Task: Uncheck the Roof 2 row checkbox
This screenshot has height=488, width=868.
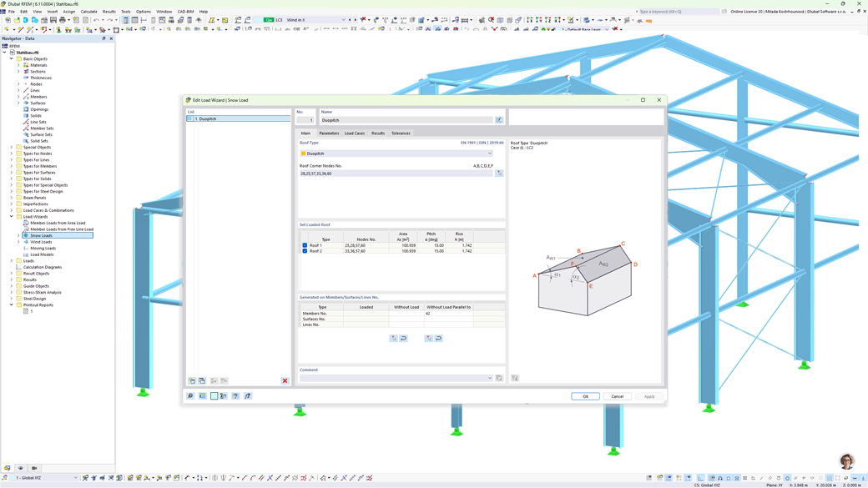Action: (x=305, y=252)
